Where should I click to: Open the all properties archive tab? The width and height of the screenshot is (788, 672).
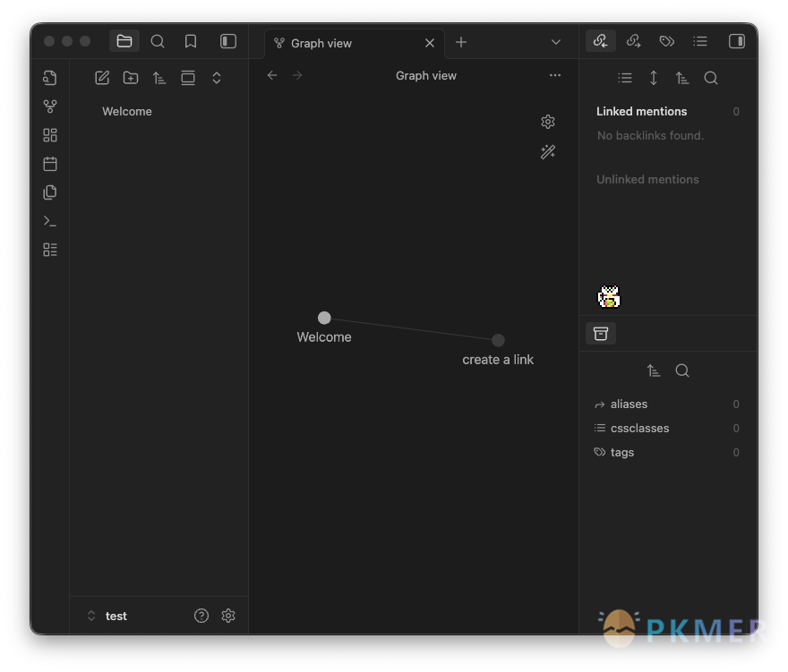click(x=601, y=334)
